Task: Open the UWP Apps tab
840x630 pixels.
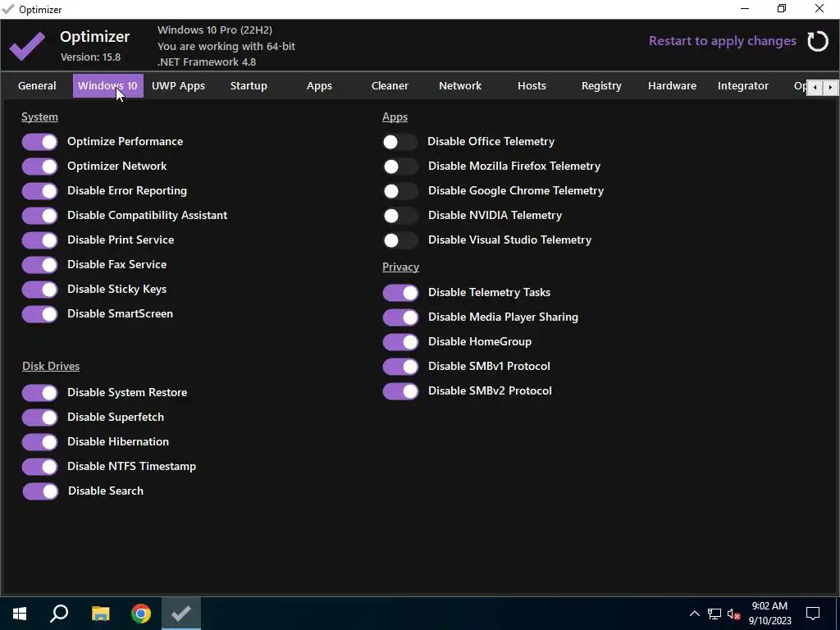Action: tap(178, 85)
